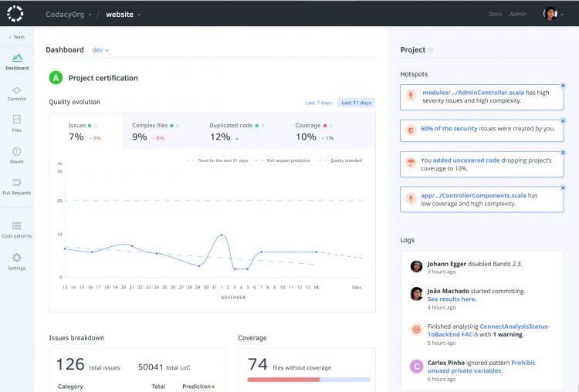
Task: Dismiss the AdminController.scala hotspot card
Action: [x=563, y=86]
